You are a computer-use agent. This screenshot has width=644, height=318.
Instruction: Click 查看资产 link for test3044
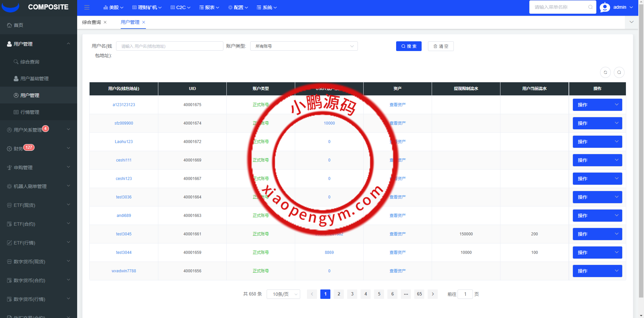(x=397, y=253)
